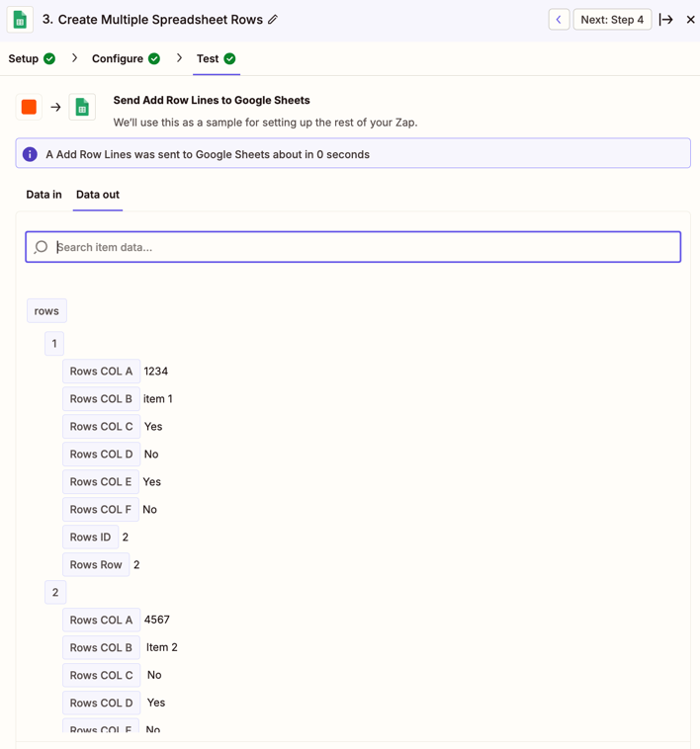Image resolution: width=700 pixels, height=749 pixels.
Task: Close the step editor panel
Action: (690, 20)
